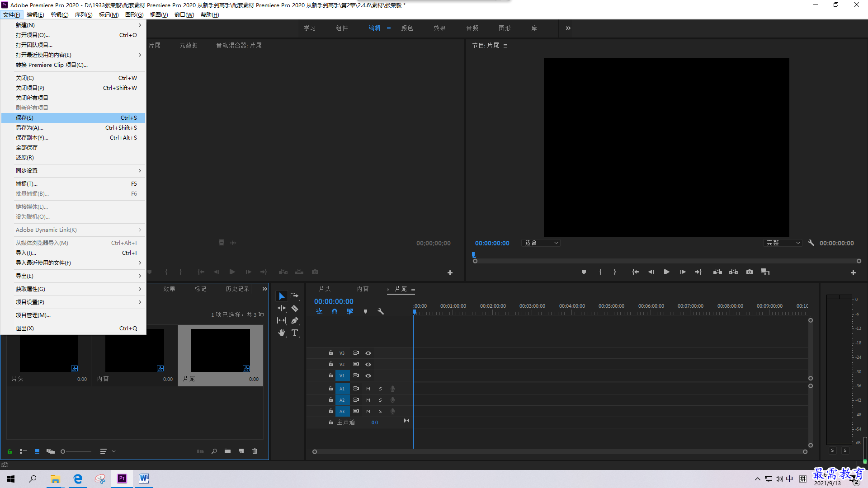Screen dimensions: 868x488
Task: Open Premiere Pro in Windows taskbar
Action: (122, 479)
